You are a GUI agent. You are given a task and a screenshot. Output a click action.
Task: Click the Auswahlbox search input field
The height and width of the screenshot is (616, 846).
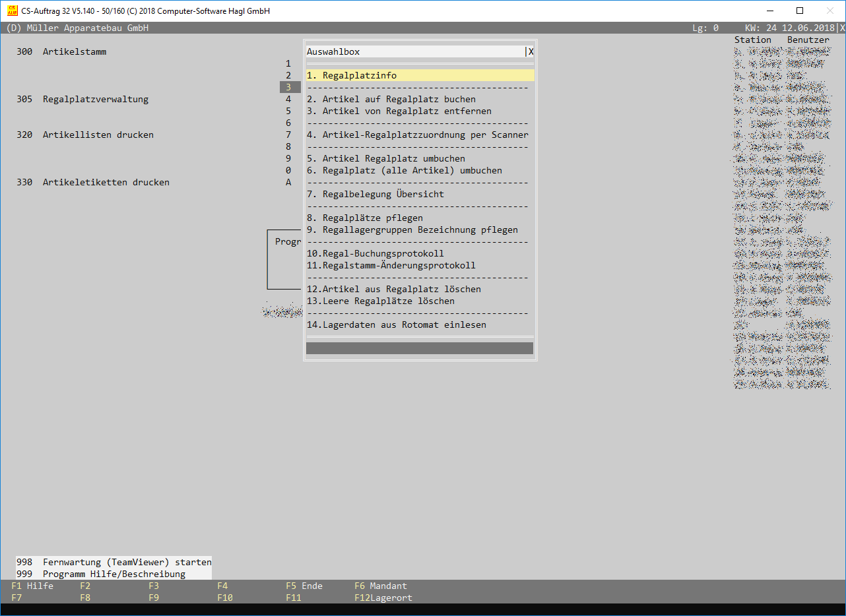coord(414,51)
